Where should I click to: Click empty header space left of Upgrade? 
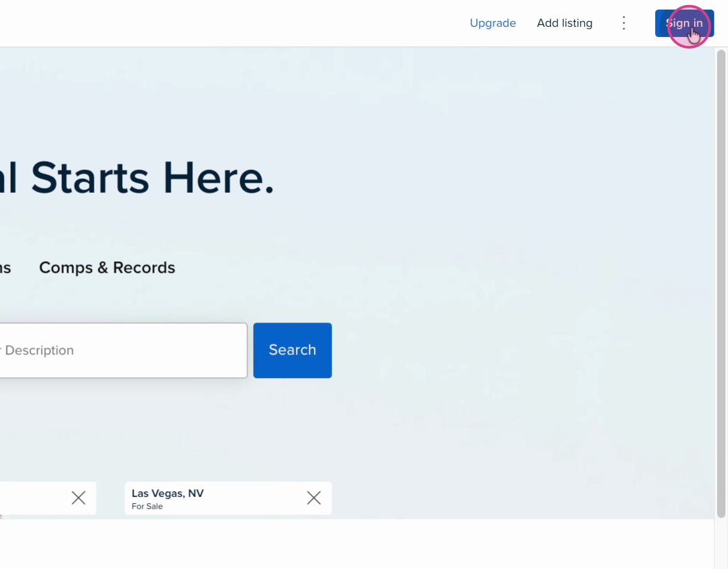pyautogui.click(x=256, y=23)
